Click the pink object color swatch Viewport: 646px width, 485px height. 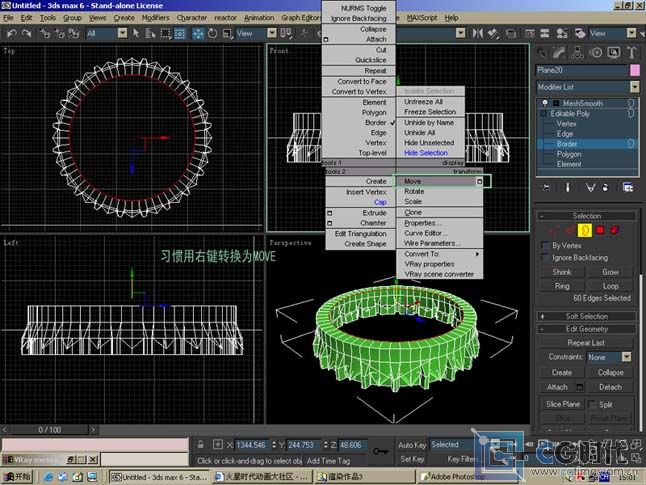click(x=634, y=70)
